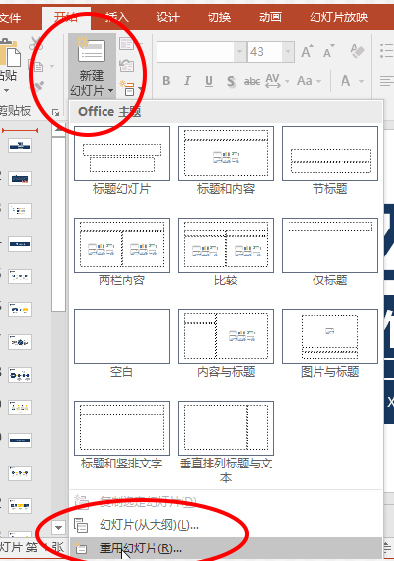
Task: Toggle text Shadow formatting
Action: click(231, 82)
